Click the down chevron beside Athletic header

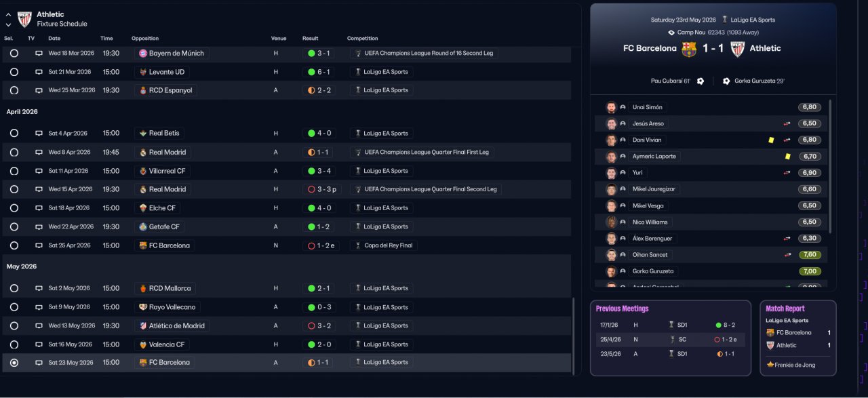coord(8,24)
